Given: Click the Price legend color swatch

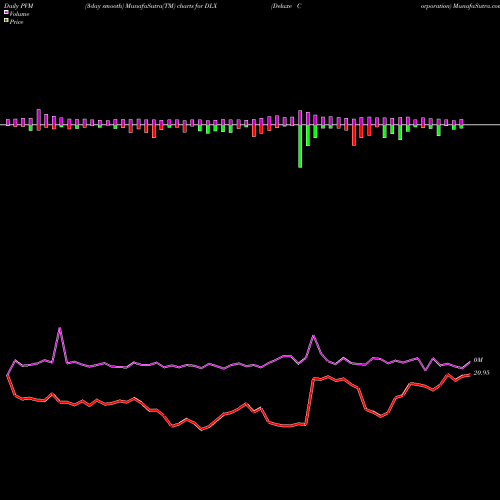Looking at the screenshot, I should coord(6,21).
